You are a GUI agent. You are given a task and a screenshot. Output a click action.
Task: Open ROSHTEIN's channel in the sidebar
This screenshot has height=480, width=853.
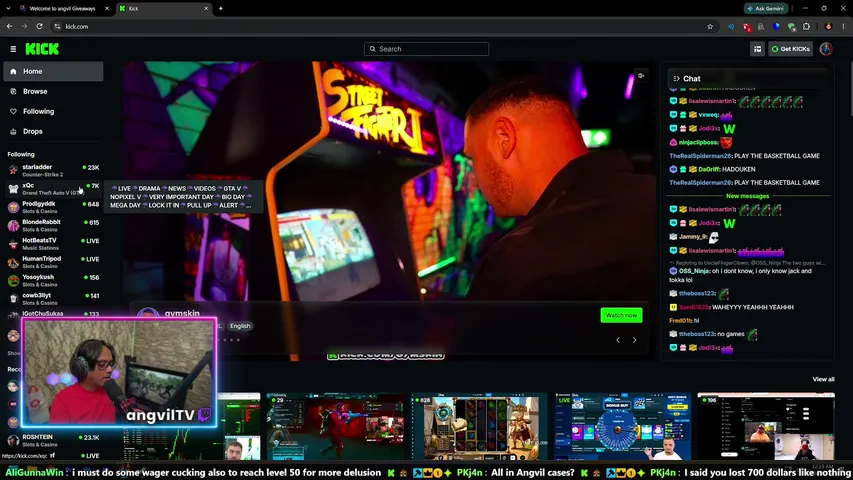[x=53, y=440]
